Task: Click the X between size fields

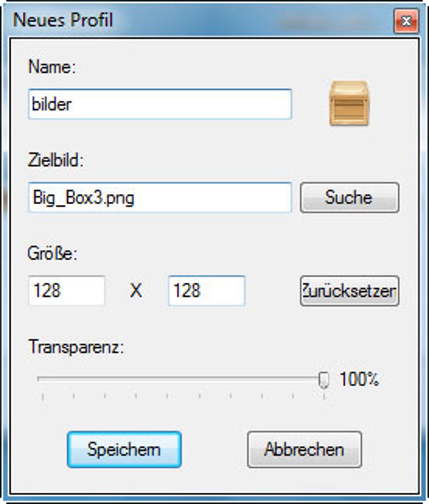Action: click(x=136, y=291)
